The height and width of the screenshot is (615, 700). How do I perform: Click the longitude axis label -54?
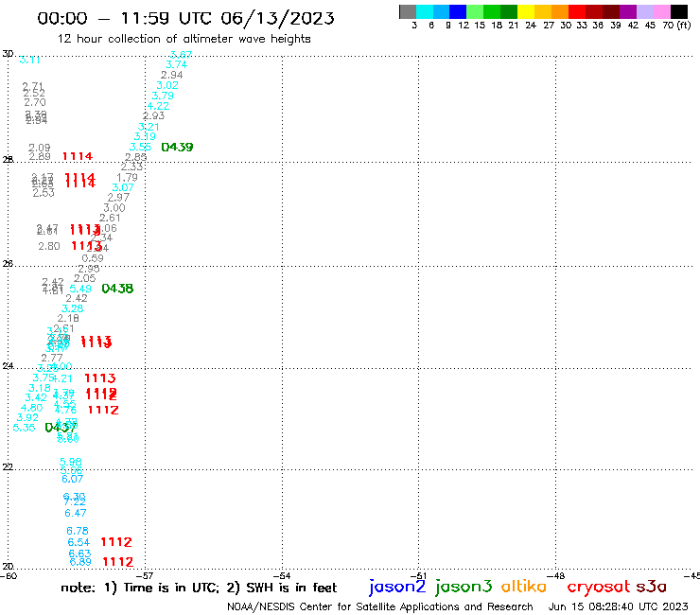point(282,575)
